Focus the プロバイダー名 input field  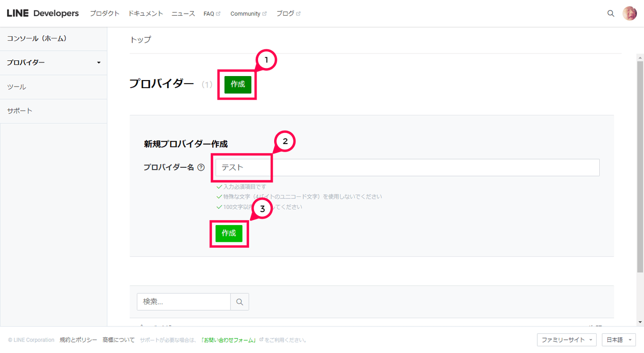click(x=408, y=168)
